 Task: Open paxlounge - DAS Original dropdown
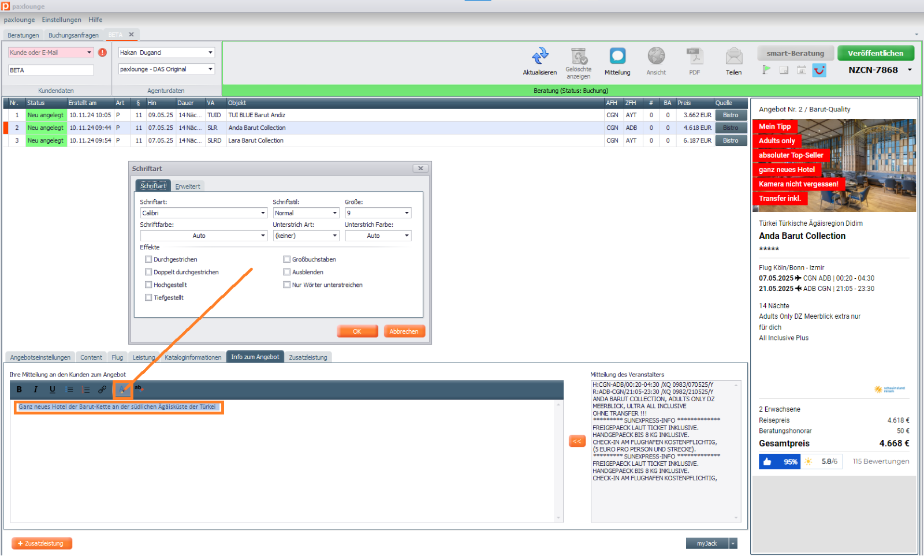tap(166, 69)
